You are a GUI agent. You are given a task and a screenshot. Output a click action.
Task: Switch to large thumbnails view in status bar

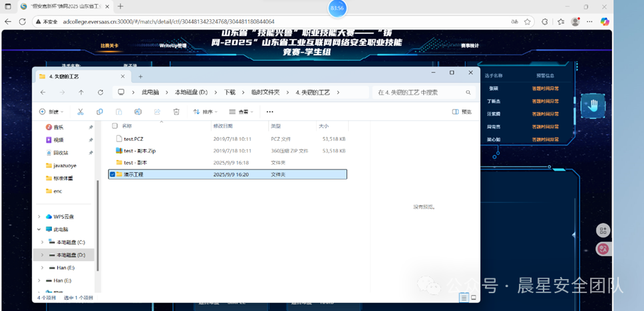click(x=473, y=298)
